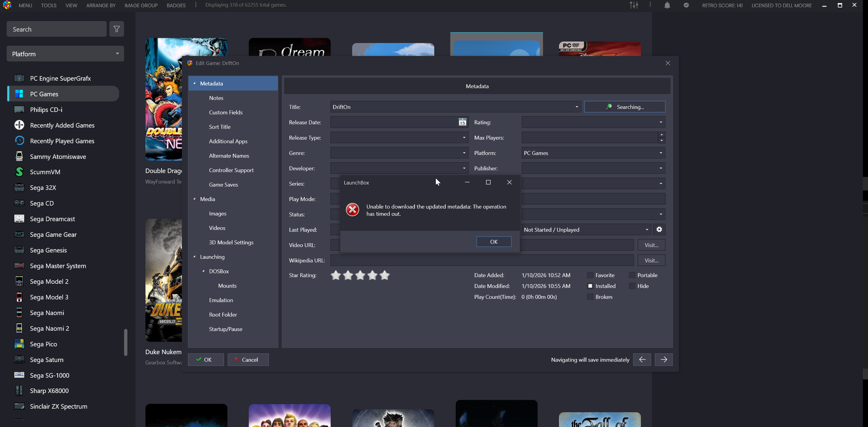
Task: Set rating with the fifth star
Action: 385,275
